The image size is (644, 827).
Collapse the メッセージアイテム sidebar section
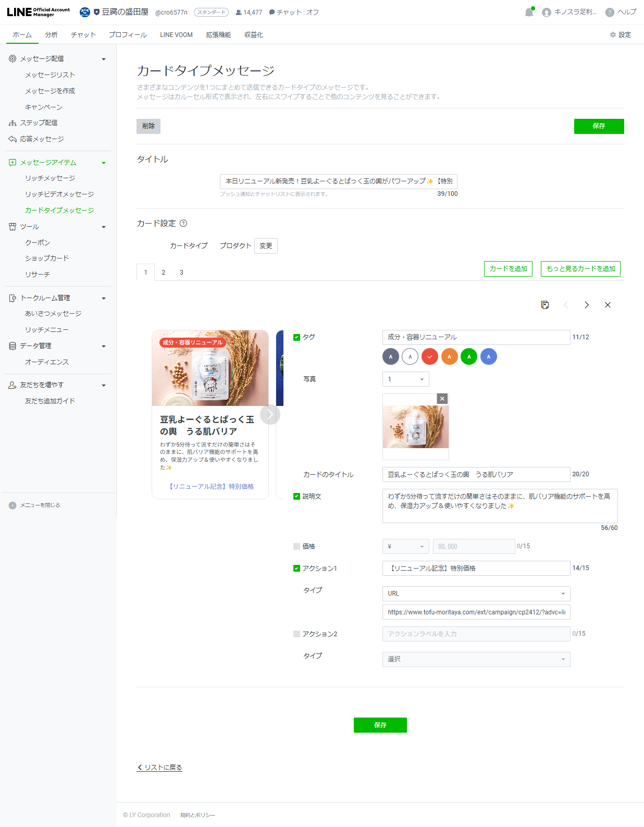click(x=104, y=163)
